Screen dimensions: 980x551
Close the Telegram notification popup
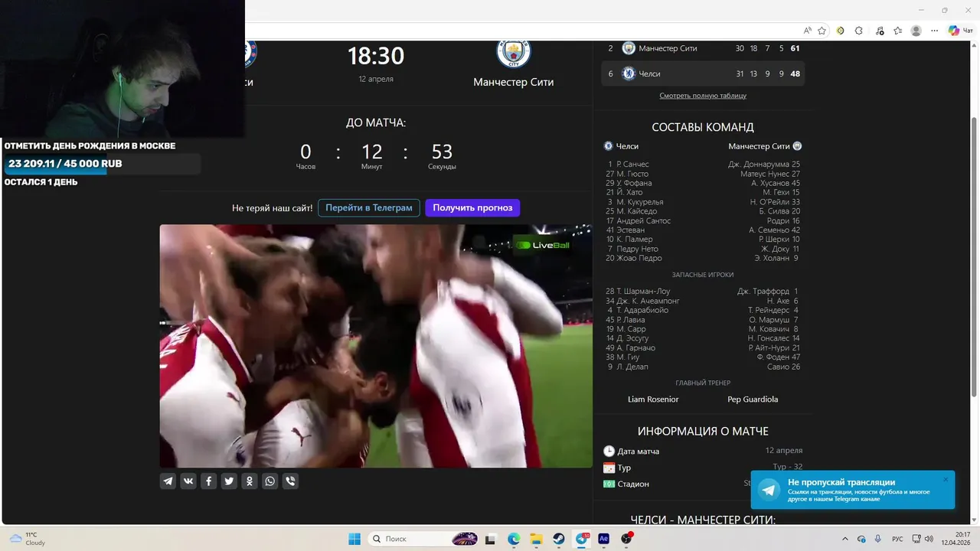pyautogui.click(x=946, y=480)
